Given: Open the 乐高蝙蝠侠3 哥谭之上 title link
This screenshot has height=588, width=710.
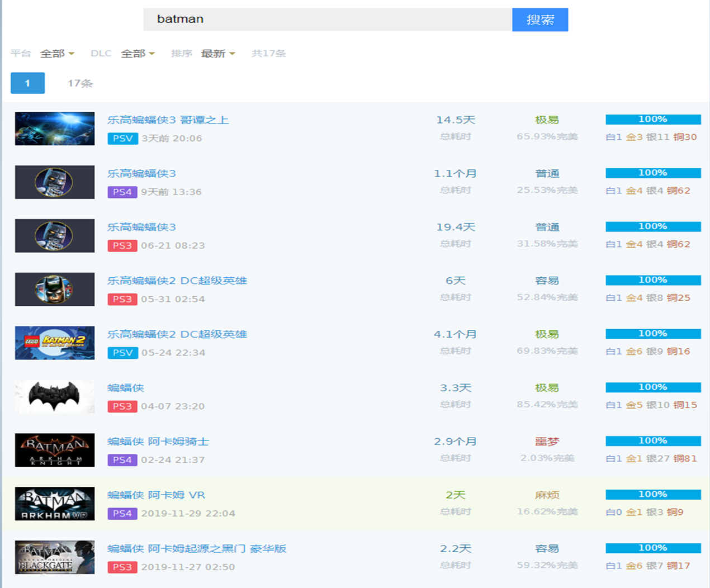Looking at the screenshot, I should [x=168, y=120].
